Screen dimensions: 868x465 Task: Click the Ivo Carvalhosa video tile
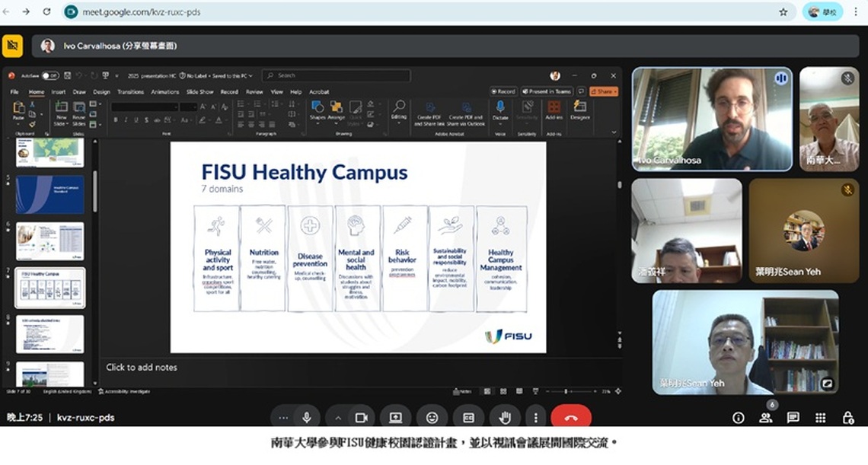[x=712, y=119]
